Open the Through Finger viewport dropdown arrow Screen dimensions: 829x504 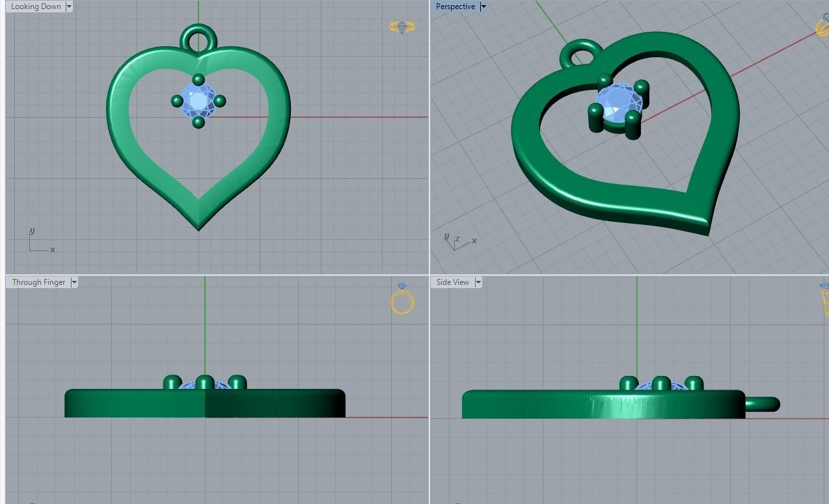[74, 282]
